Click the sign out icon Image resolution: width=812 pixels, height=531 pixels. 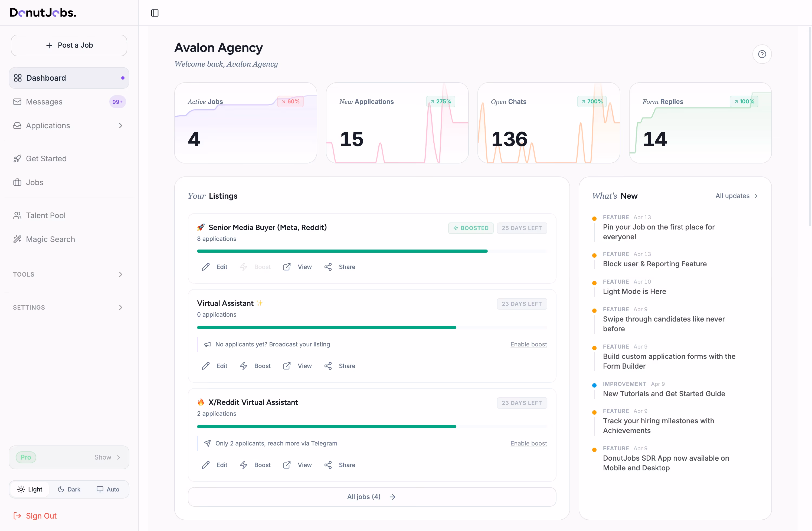pyautogui.click(x=17, y=516)
